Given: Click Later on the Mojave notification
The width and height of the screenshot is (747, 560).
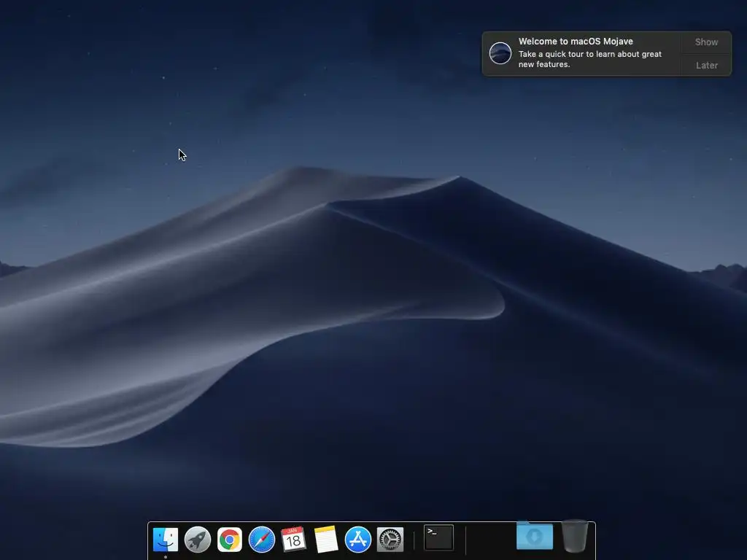Looking at the screenshot, I should point(706,65).
